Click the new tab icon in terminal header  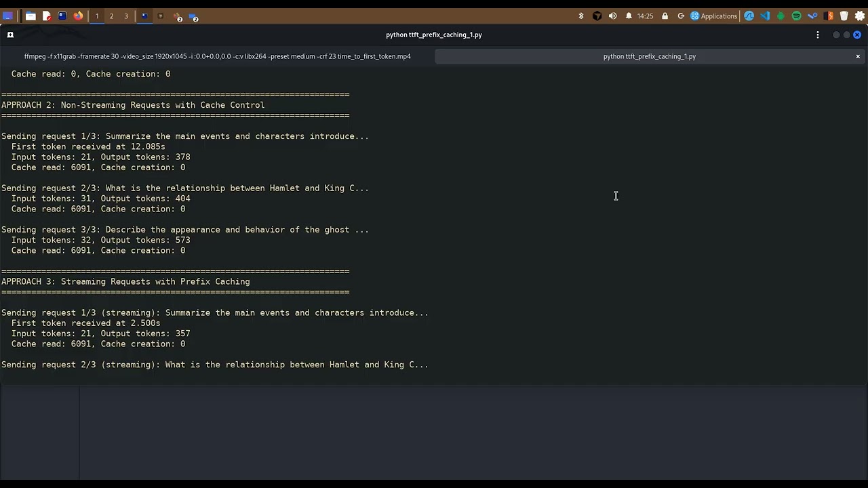pyautogui.click(x=10, y=35)
